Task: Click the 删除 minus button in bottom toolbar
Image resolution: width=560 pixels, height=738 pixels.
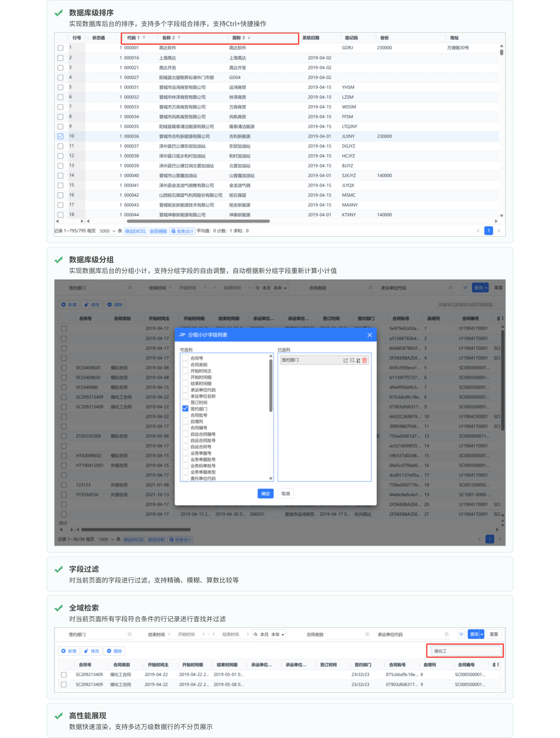Action: pos(114,651)
